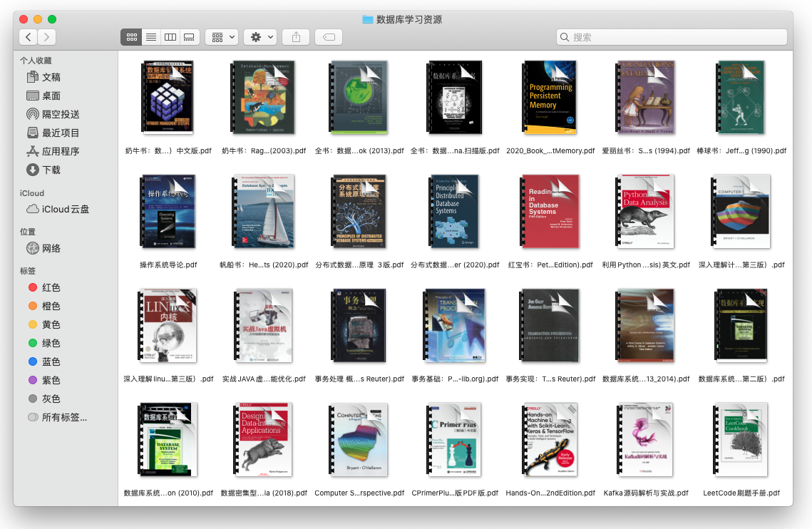The height and width of the screenshot is (529, 812).
Task: Switch to list view mode
Action: (150, 37)
